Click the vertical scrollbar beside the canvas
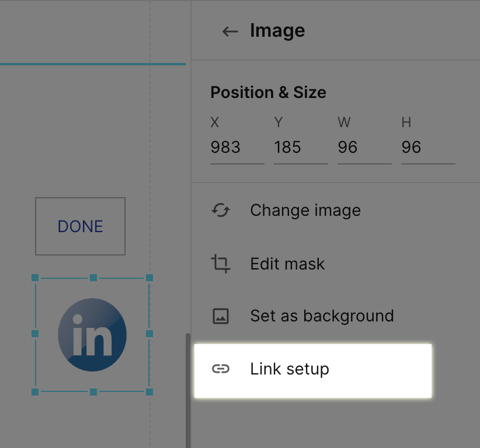Image resolution: width=480 pixels, height=448 pixels. coord(188,390)
